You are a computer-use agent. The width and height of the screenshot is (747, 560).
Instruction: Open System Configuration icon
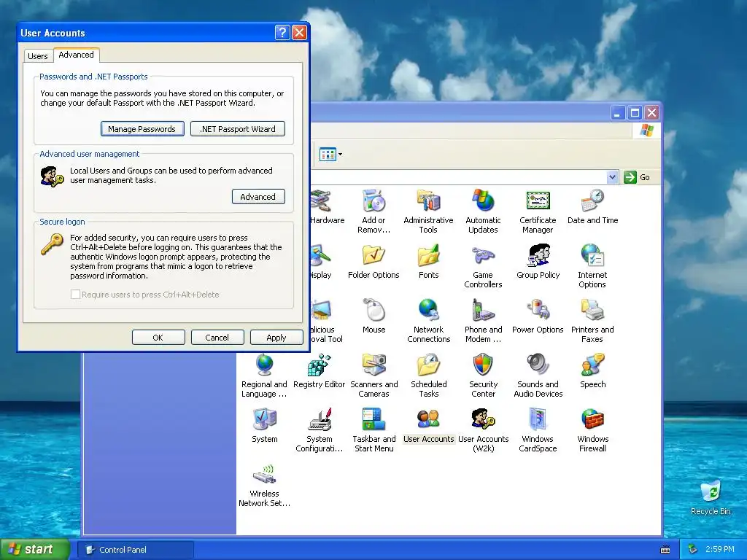320,420
